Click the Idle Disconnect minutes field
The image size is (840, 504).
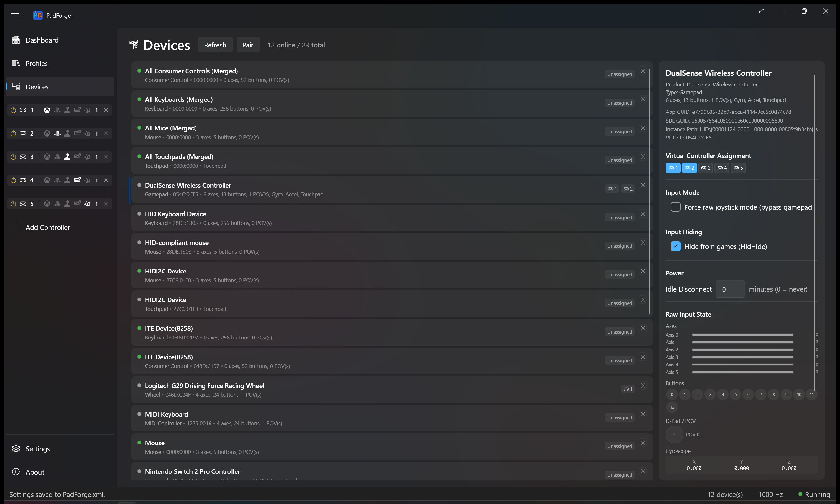point(730,289)
